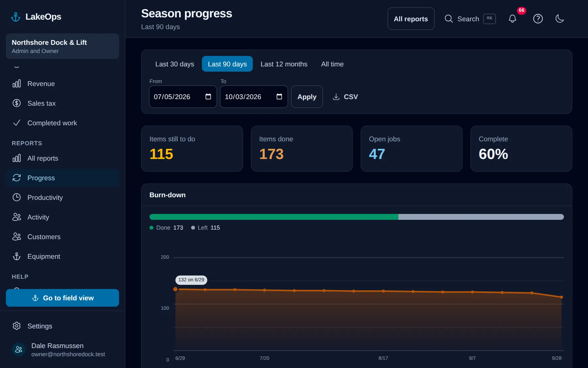Open the help question mark icon
Screen dimensions: 588x368
click(538, 19)
